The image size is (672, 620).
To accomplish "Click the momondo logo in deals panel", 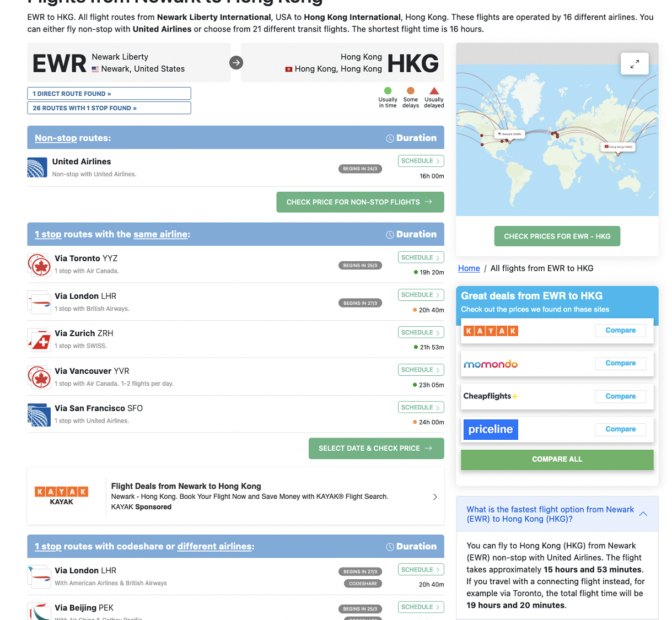I will coord(491,364).
